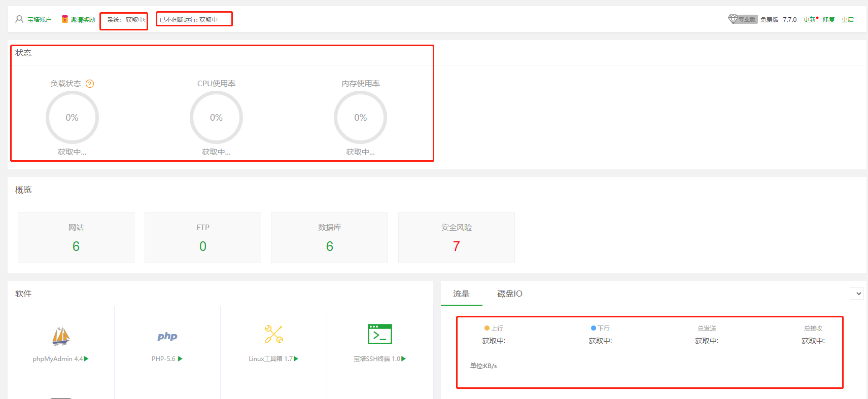Switch to the 磁盘IO tab
The width and height of the screenshot is (868, 399).
coord(510,294)
